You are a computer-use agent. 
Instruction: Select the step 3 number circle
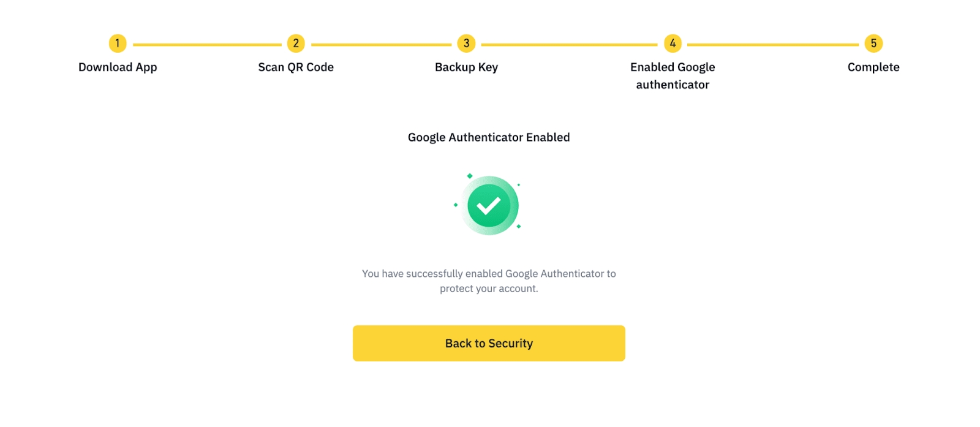(x=466, y=43)
